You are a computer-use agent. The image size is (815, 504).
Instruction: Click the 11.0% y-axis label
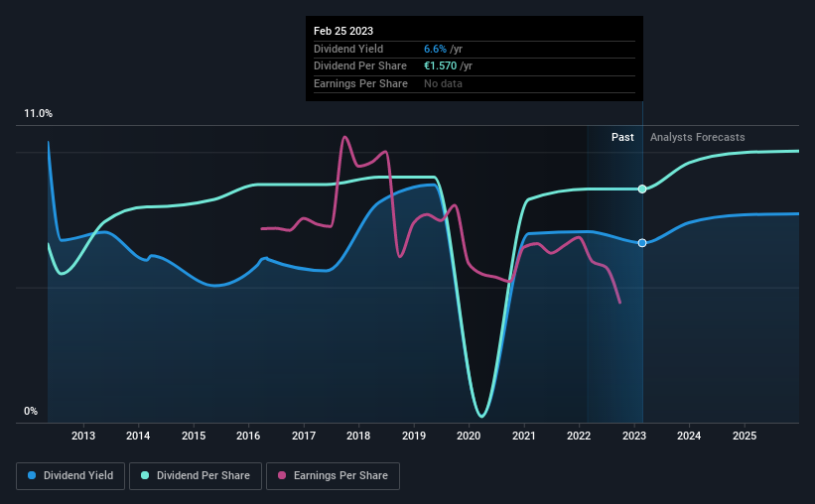[38, 114]
